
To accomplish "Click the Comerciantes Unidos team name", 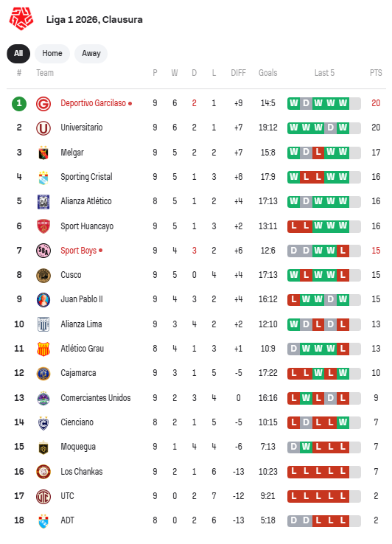I will tap(96, 398).
